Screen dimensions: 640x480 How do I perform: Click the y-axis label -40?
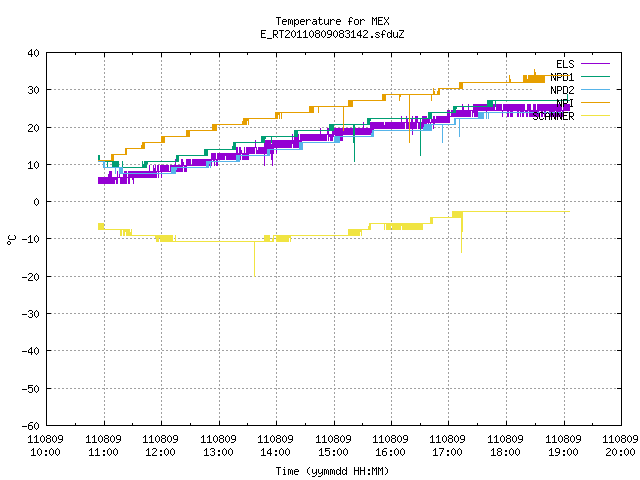31,351
